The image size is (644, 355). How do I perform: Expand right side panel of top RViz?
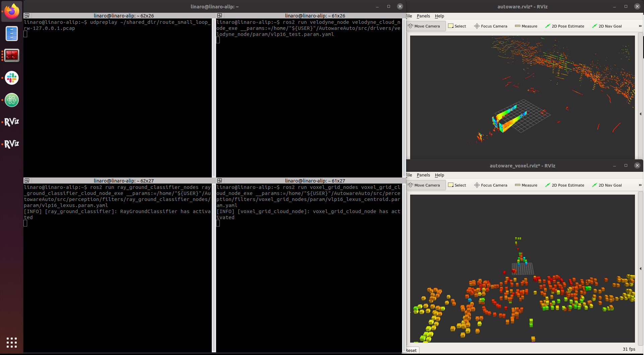point(641,114)
